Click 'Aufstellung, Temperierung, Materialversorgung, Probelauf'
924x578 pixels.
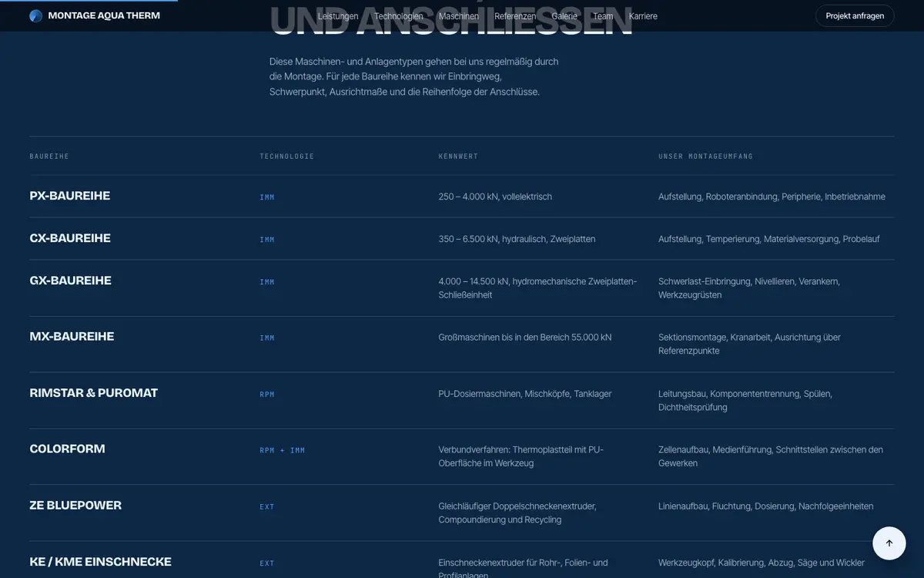(768, 239)
